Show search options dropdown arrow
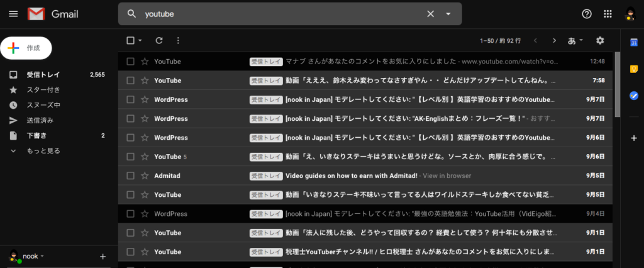The height and width of the screenshot is (268, 644). tap(448, 14)
